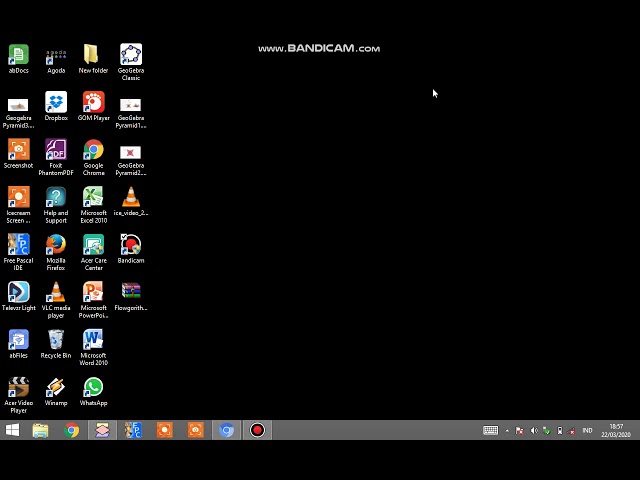Open the clock showing 18:57
Viewport: 640px width, 480px height.
pyautogui.click(x=616, y=430)
